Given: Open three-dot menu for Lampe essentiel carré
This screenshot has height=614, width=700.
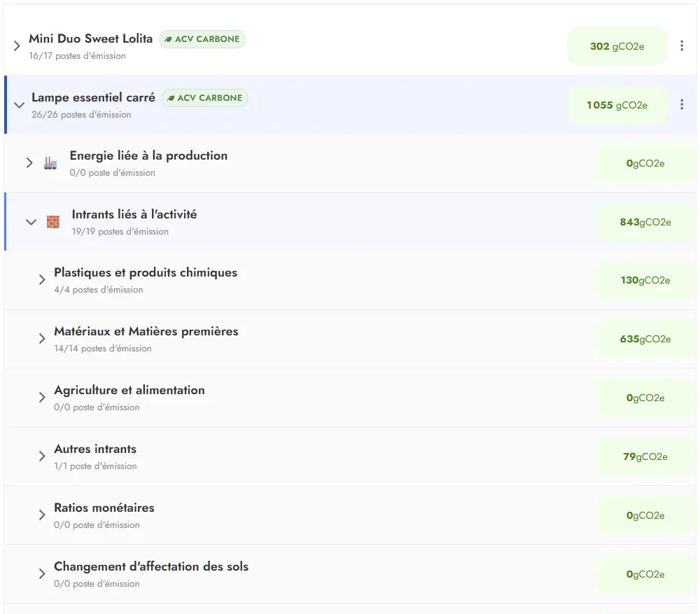Looking at the screenshot, I should point(682,105).
